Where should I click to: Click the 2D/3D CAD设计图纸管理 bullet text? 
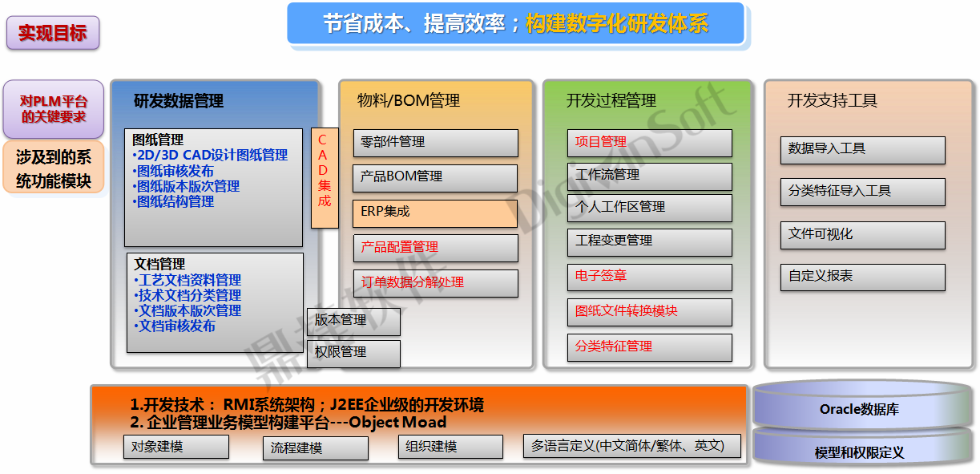point(212,156)
